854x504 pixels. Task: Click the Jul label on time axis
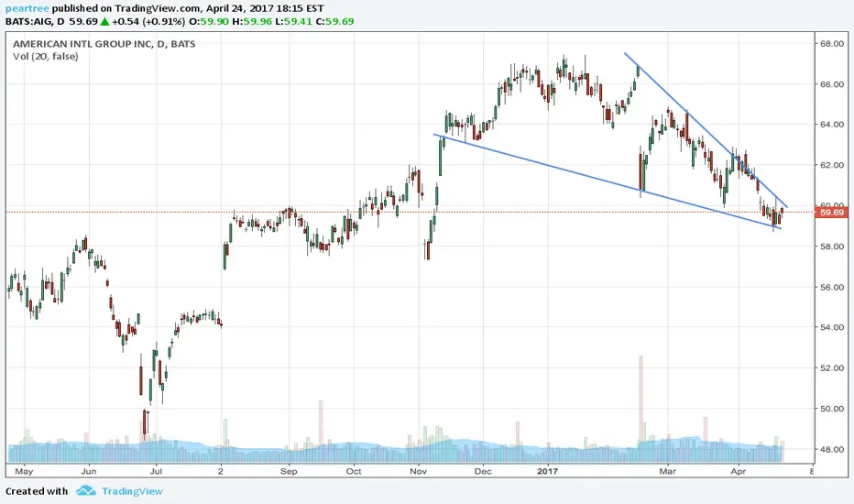point(156,471)
